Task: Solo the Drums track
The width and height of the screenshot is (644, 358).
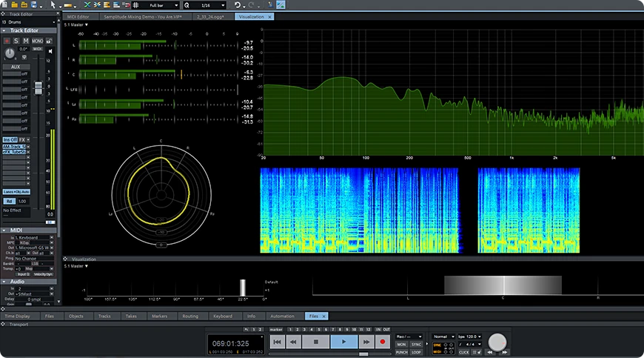Action: (x=16, y=41)
